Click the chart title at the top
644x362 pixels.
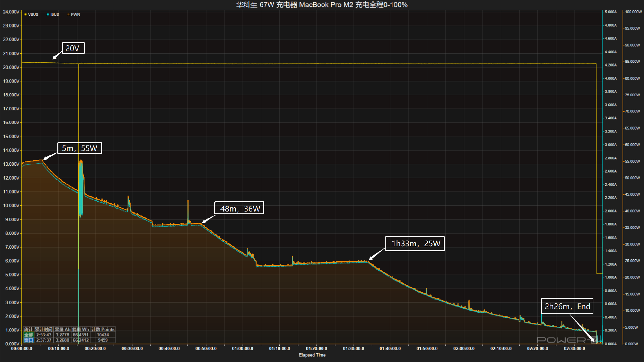pyautogui.click(x=322, y=5)
